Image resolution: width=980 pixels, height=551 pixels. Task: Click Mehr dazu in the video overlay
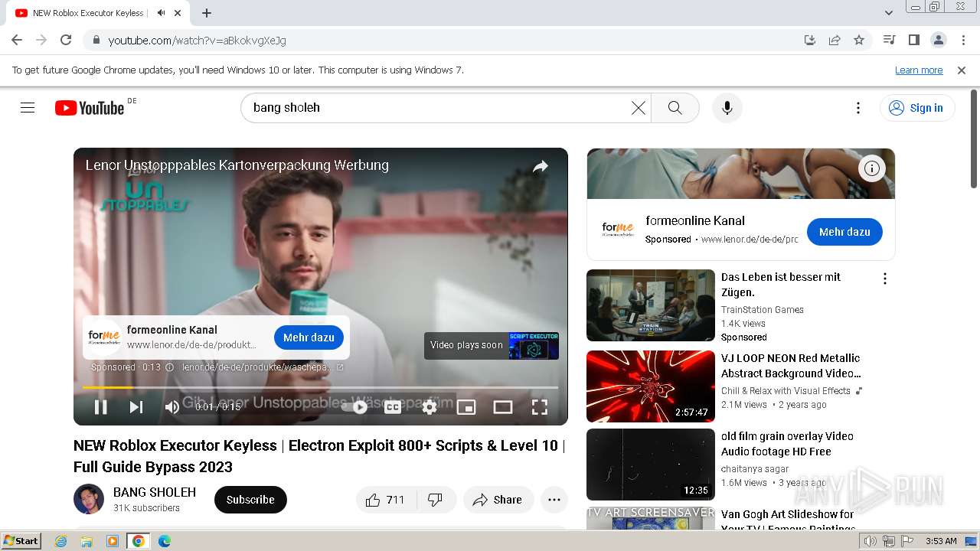tap(309, 337)
